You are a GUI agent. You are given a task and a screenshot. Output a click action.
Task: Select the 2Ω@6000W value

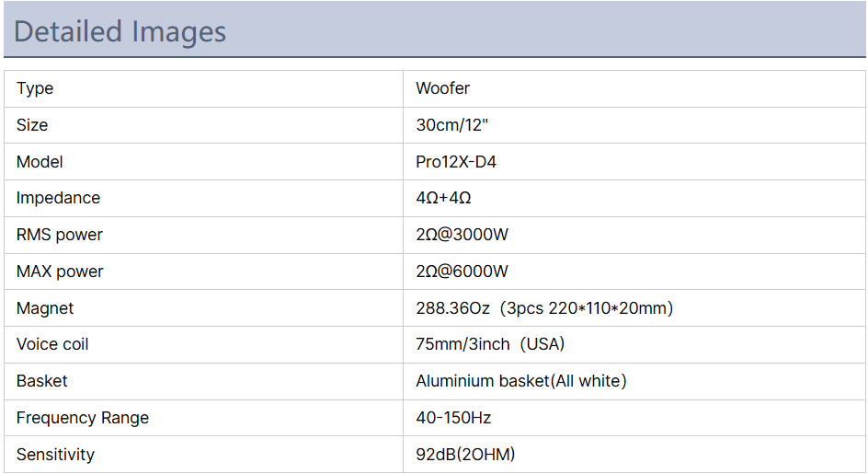coord(462,272)
